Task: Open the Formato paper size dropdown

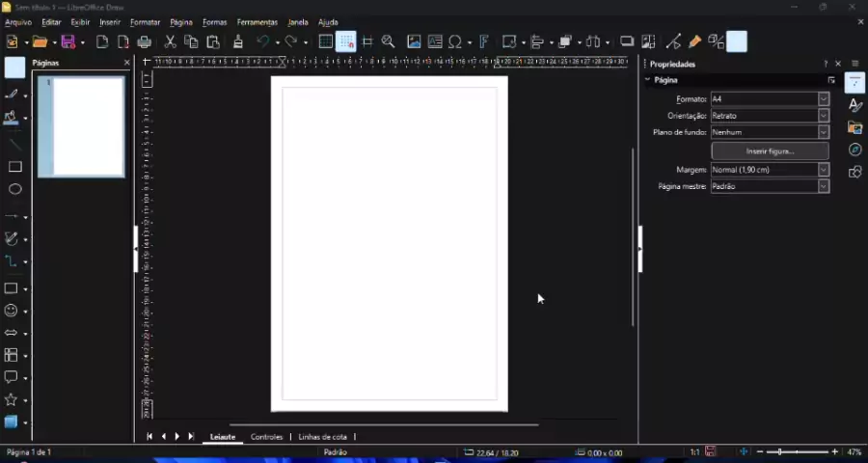Action: [x=823, y=99]
